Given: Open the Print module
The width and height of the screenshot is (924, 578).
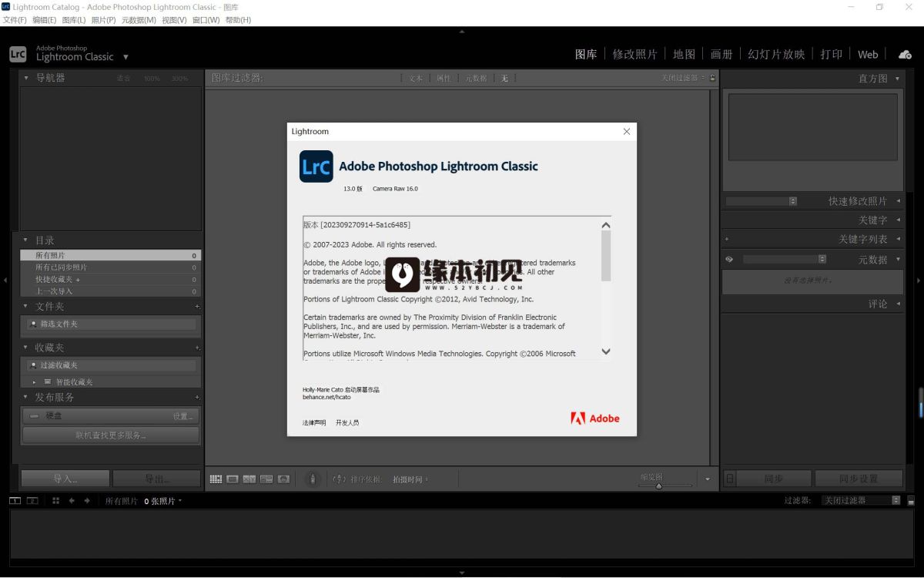Looking at the screenshot, I should [832, 54].
